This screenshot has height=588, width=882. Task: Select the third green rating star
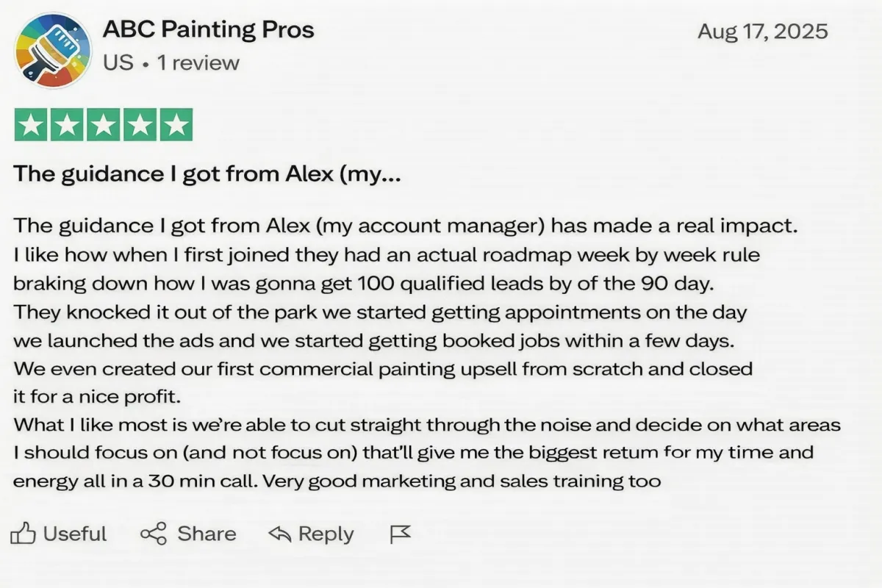pos(104,125)
